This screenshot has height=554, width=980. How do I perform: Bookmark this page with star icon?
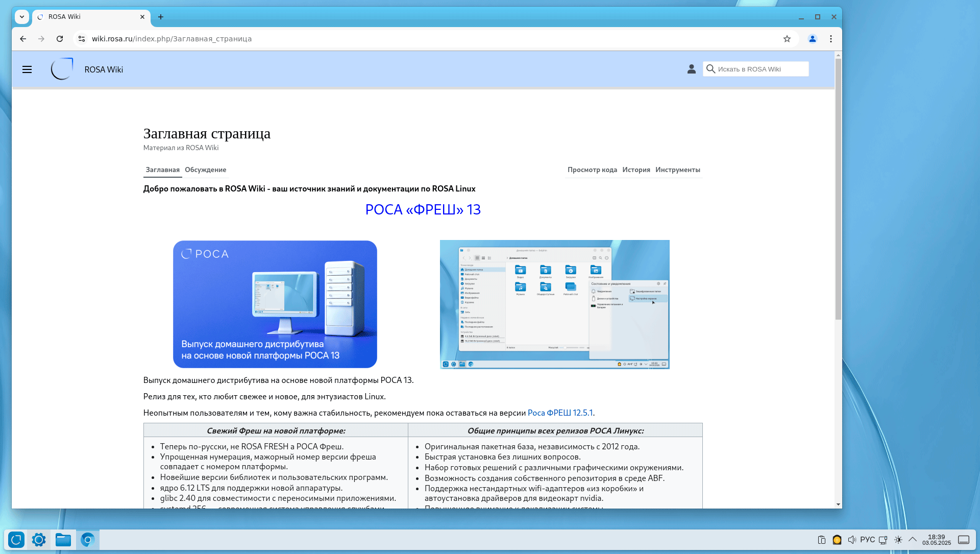click(787, 39)
